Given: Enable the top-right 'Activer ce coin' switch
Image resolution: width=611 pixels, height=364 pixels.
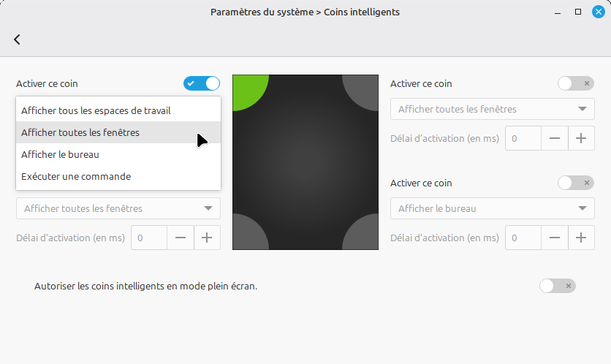Looking at the screenshot, I should click(575, 83).
